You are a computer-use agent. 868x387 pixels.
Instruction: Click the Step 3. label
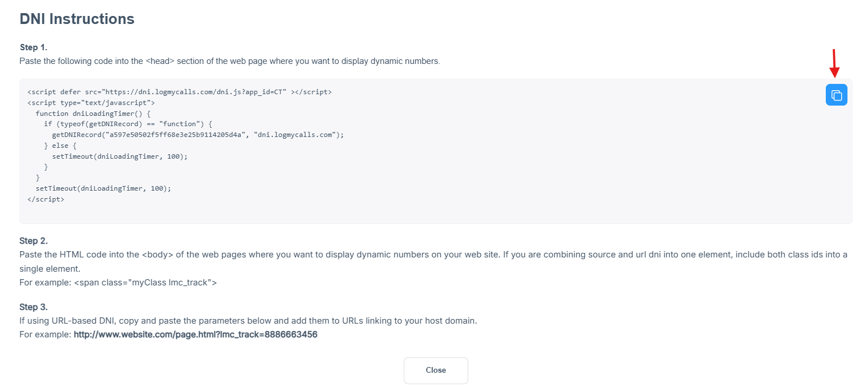(34, 307)
